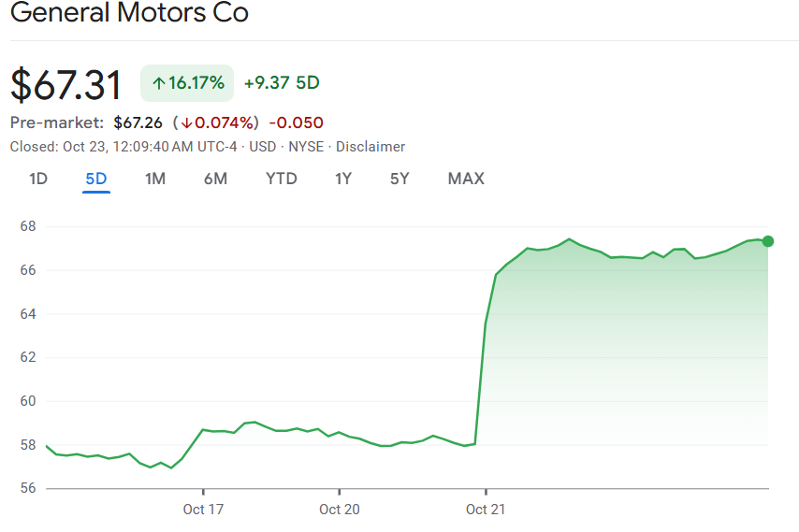799x532 pixels.
Task: Switch chart to the 6M range
Action: 215,179
